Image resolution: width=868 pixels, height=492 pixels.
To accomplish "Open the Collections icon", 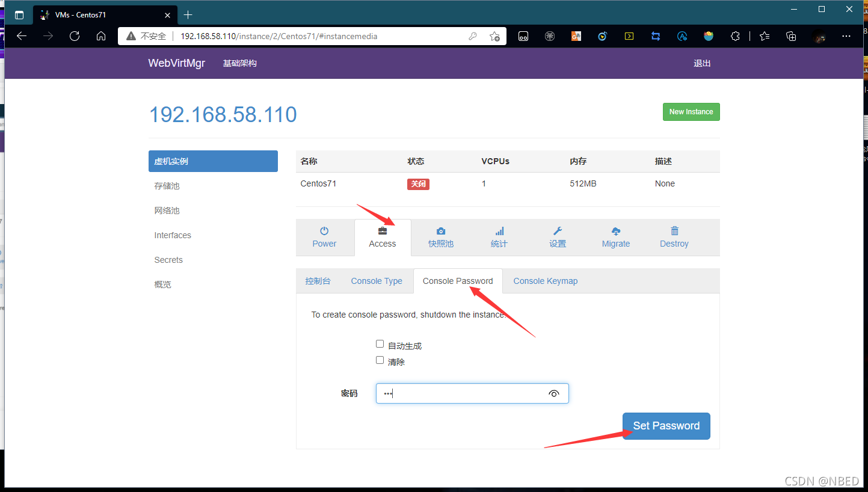I will tap(791, 36).
